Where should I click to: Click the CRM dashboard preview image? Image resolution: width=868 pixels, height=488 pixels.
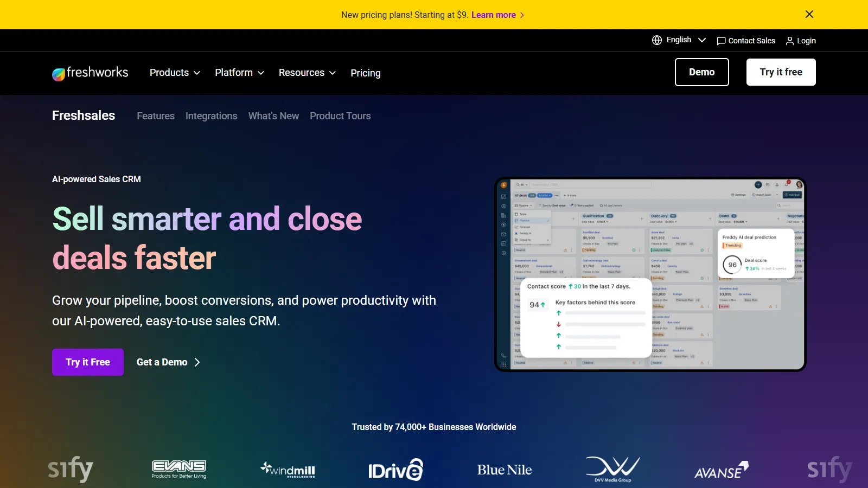click(650, 274)
